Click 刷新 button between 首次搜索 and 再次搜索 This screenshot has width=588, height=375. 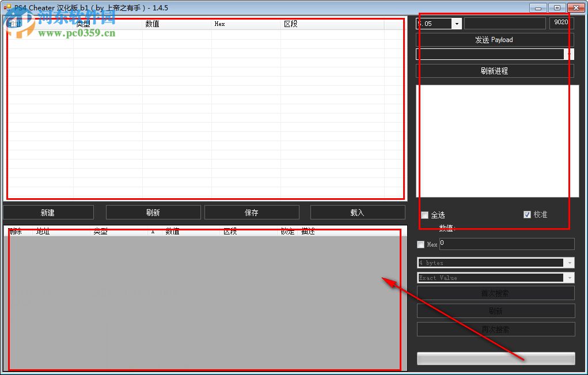pyautogui.click(x=496, y=311)
